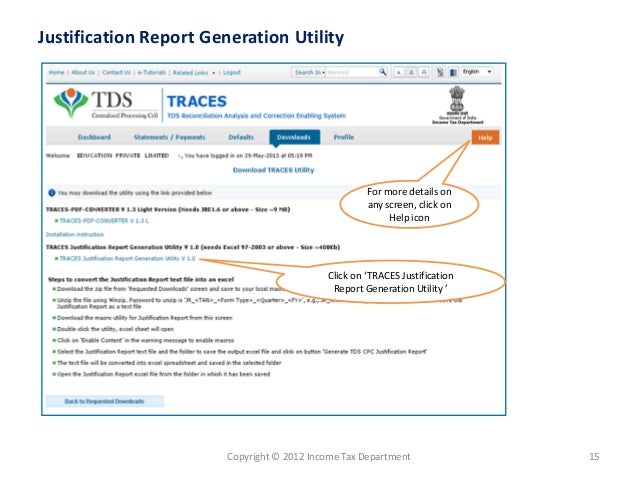The width and height of the screenshot is (638, 479).
Task: Open the English language dropdown
Action: (477, 72)
